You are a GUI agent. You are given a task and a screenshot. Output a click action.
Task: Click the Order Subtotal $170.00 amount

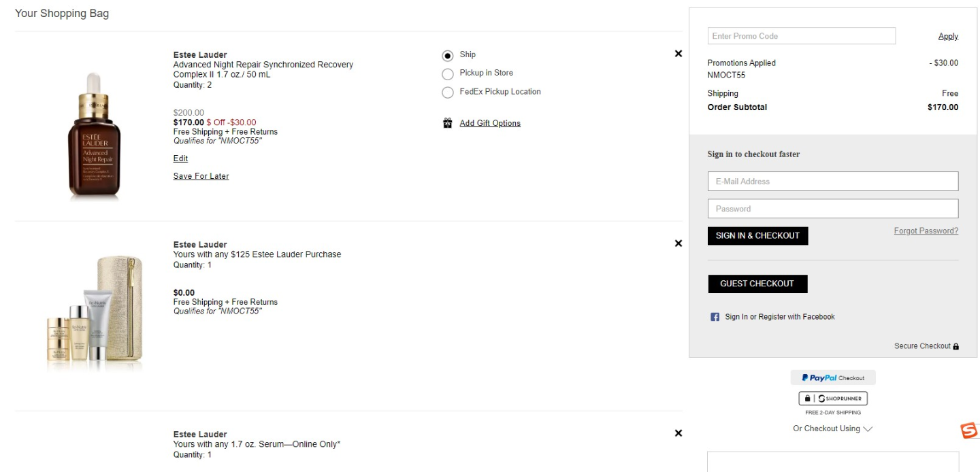943,107
